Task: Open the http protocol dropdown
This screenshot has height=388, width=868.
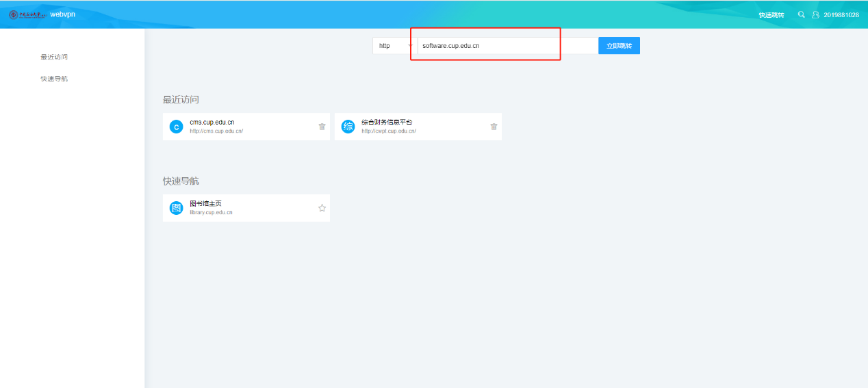Action: (x=394, y=46)
